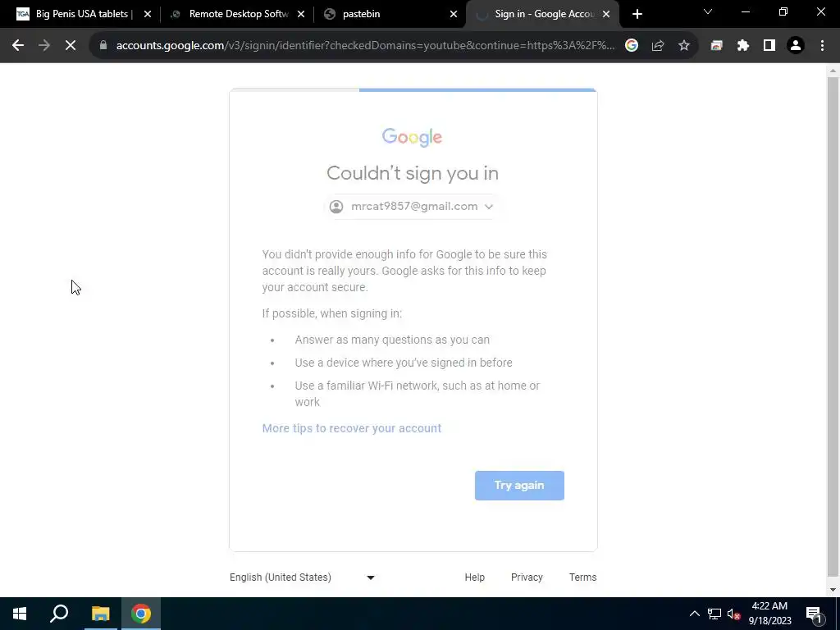Open the English (United States) language dropdown

302,577
